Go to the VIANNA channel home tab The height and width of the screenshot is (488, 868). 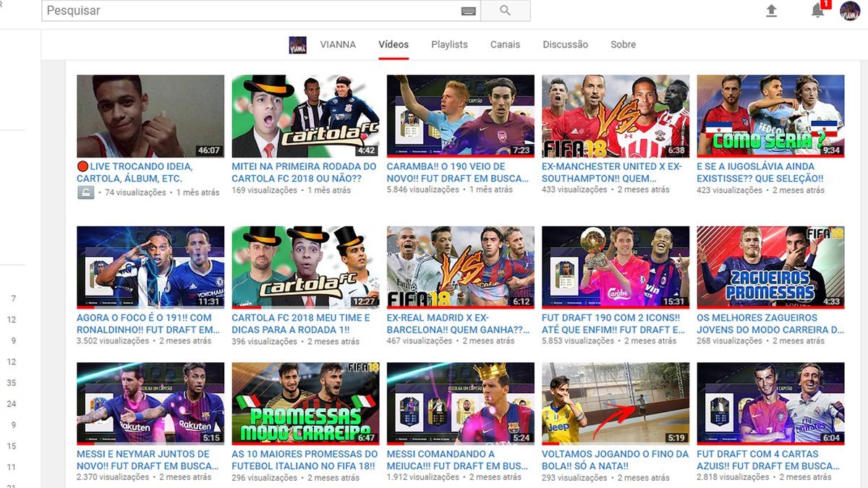[338, 44]
